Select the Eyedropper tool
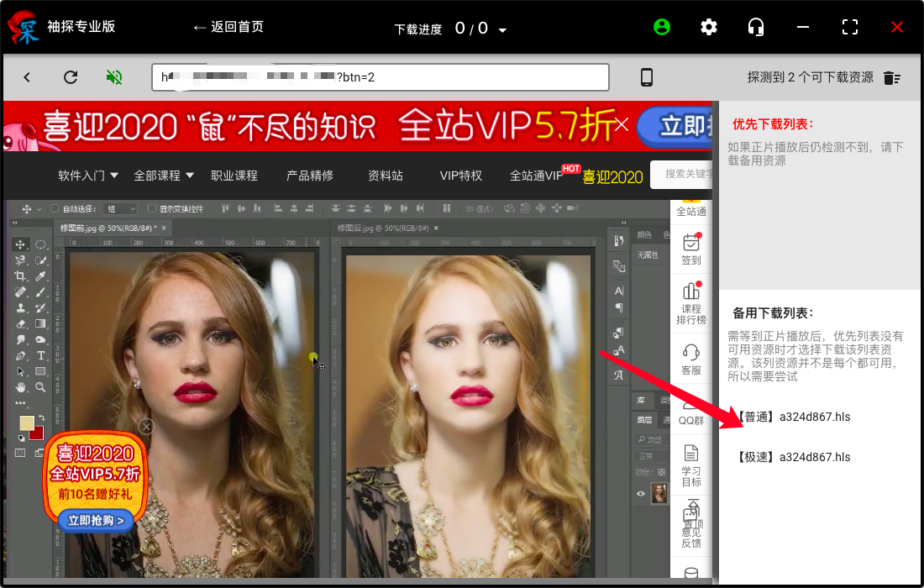The height and width of the screenshot is (588, 924). (40, 276)
